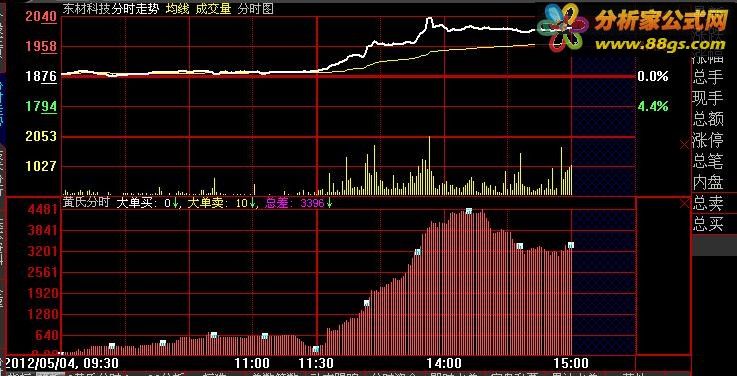Open the 黃氏分时 indicator name menu
Image resolution: width=737 pixels, height=376 pixels.
click(x=86, y=203)
